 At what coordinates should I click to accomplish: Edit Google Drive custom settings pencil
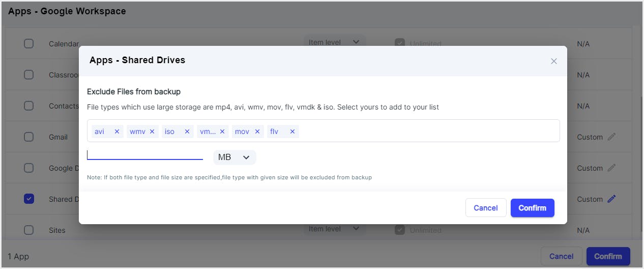tap(612, 168)
